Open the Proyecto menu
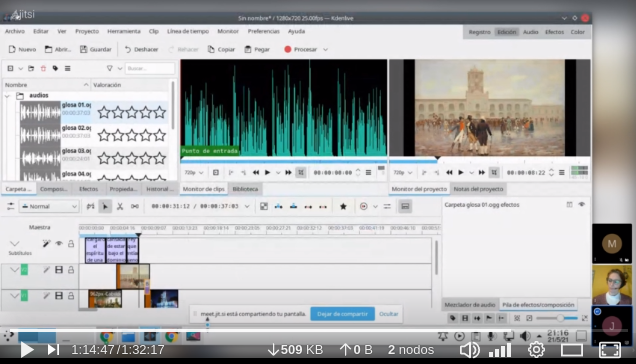The height and width of the screenshot is (364, 636). click(x=87, y=31)
